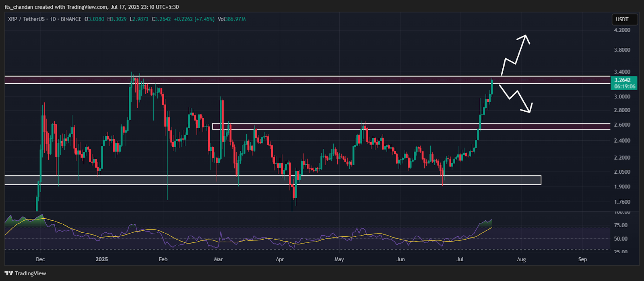Image resolution: width=644 pixels, height=281 pixels.
Task: Click the RSI 75.00 scale label
Action: 621,225
